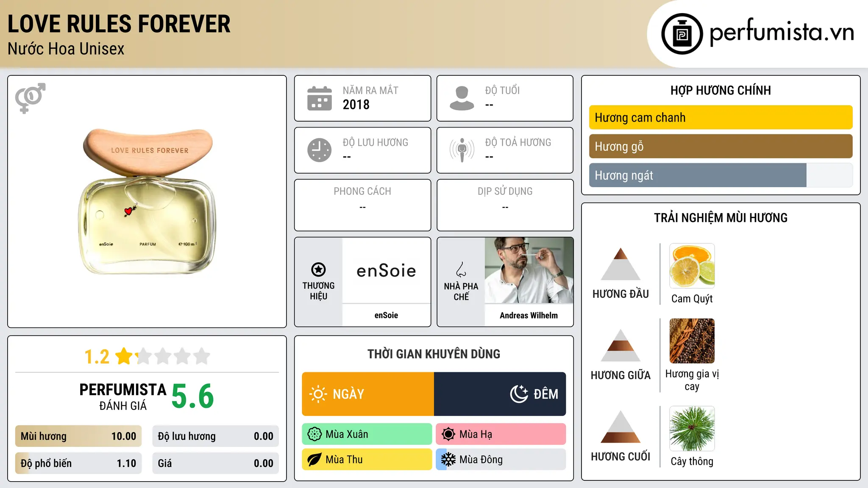Click the star badge icon above Thương hiệu
Viewport: 868px width, 488px height.
(x=318, y=269)
